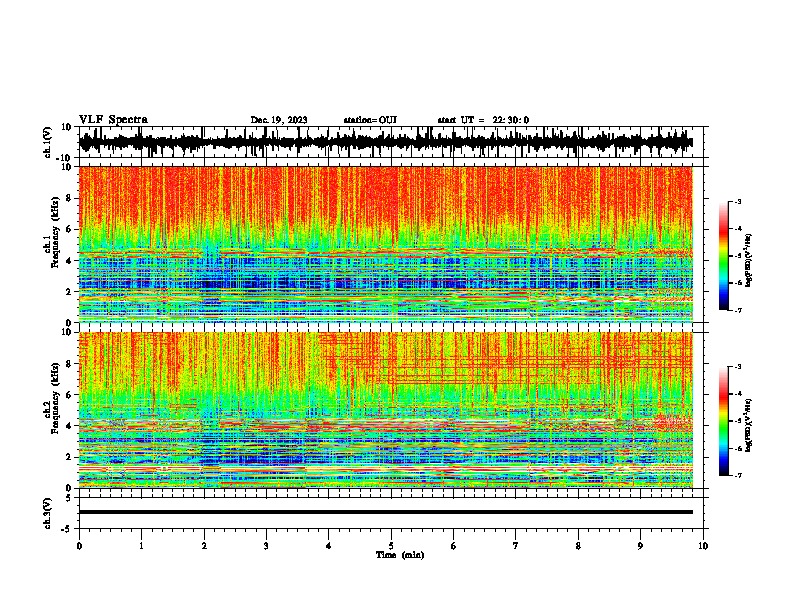The width and height of the screenshot is (792, 612).
Task: Click time axis tick label "4"
Action: pos(328,546)
